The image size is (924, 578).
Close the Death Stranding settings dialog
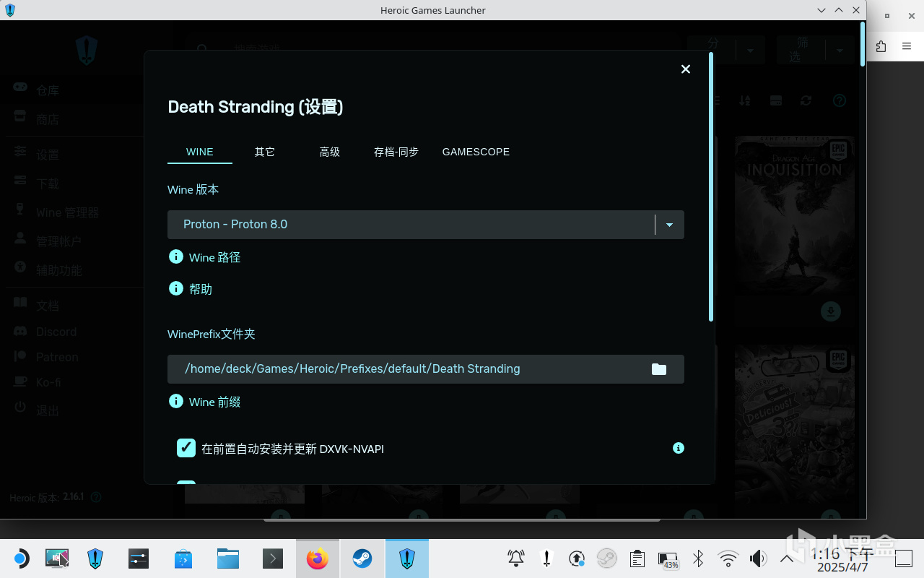tap(686, 69)
